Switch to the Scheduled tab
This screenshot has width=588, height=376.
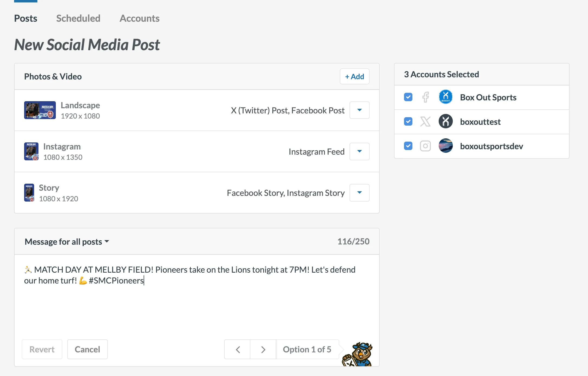78,18
